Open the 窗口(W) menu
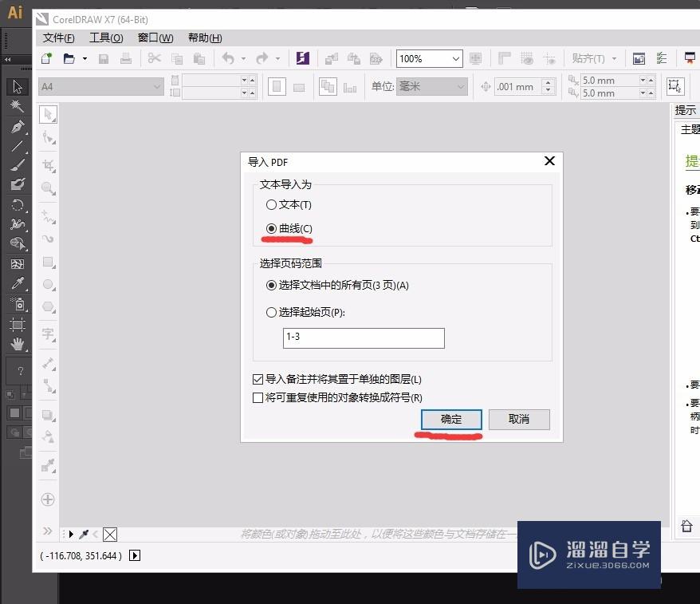 [155, 38]
